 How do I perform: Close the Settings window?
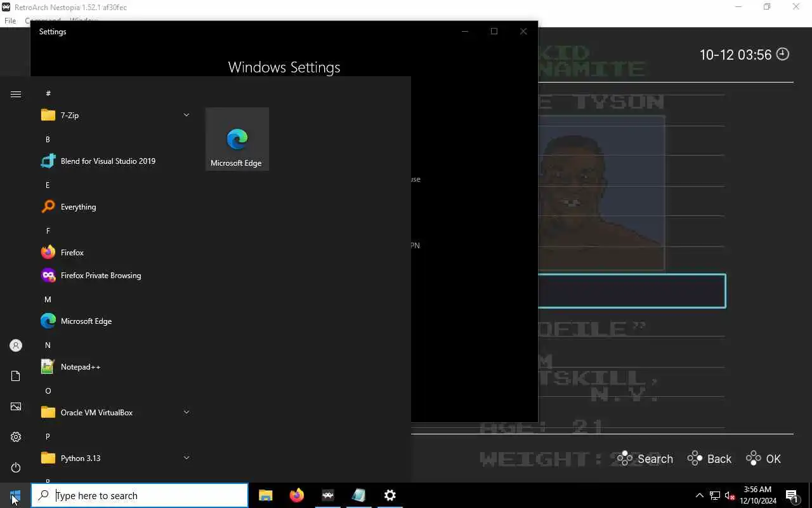click(523, 31)
